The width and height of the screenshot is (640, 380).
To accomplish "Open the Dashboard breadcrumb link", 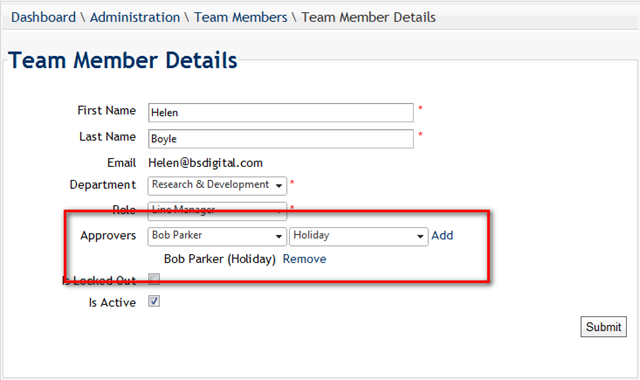I will click(x=43, y=18).
